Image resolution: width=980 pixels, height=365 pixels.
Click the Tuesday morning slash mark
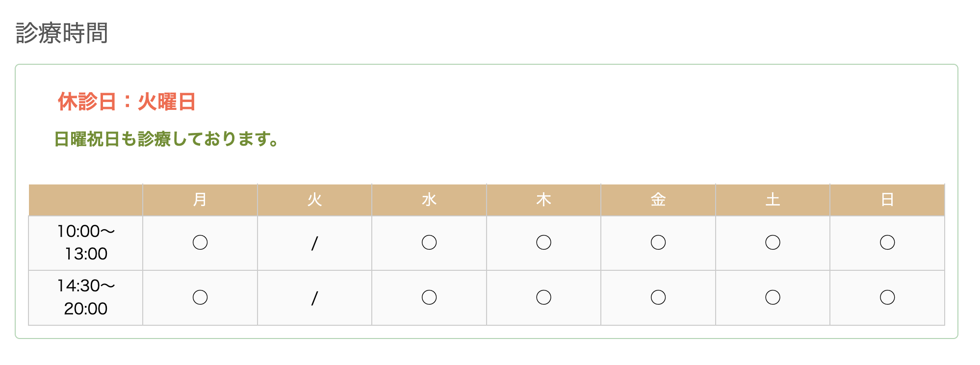point(314,243)
